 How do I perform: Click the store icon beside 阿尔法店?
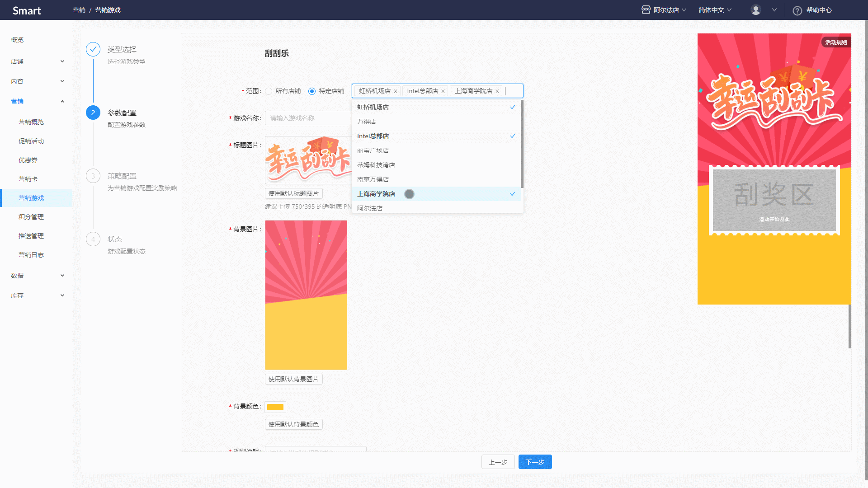646,9
